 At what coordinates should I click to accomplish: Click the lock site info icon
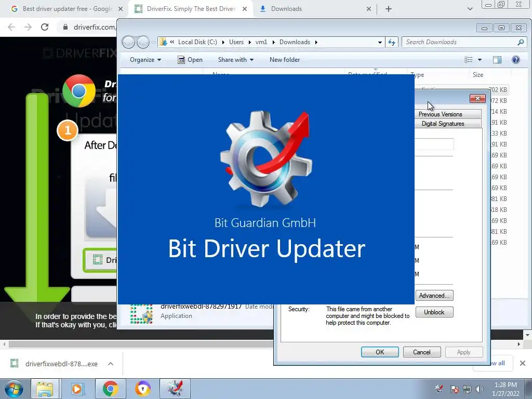tap(65, 27)
